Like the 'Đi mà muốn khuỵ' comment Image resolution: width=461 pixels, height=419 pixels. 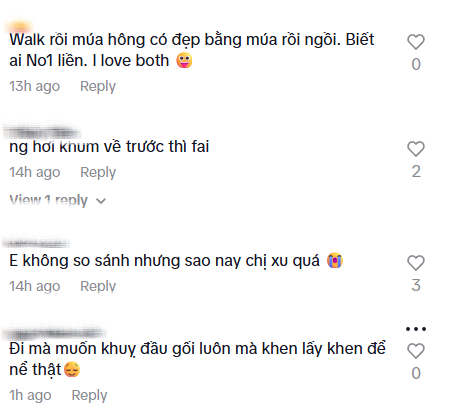click(x=416, y=351)
